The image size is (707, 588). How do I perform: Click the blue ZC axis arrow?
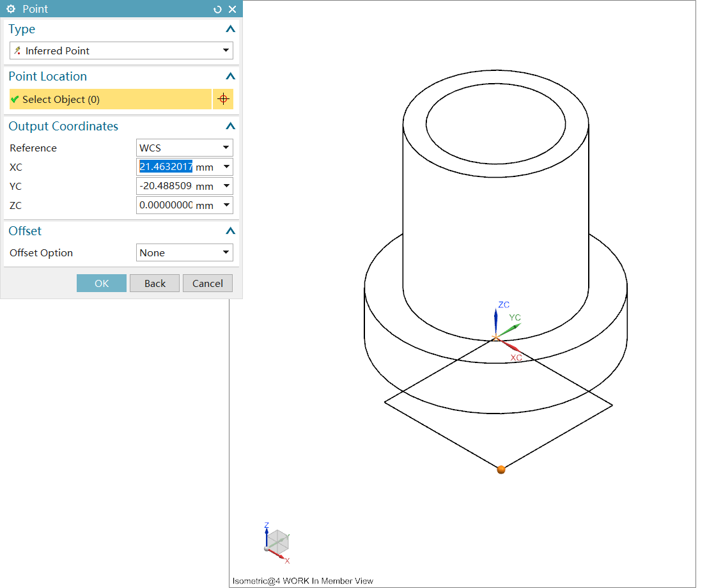(x=496, y=318)
